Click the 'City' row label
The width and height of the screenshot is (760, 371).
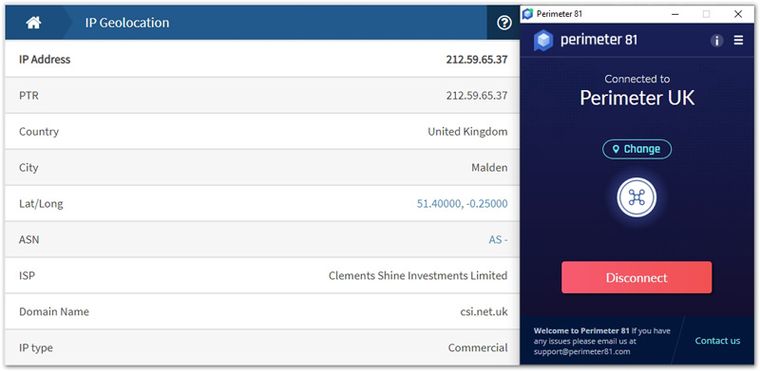click(x=29, y=168)
